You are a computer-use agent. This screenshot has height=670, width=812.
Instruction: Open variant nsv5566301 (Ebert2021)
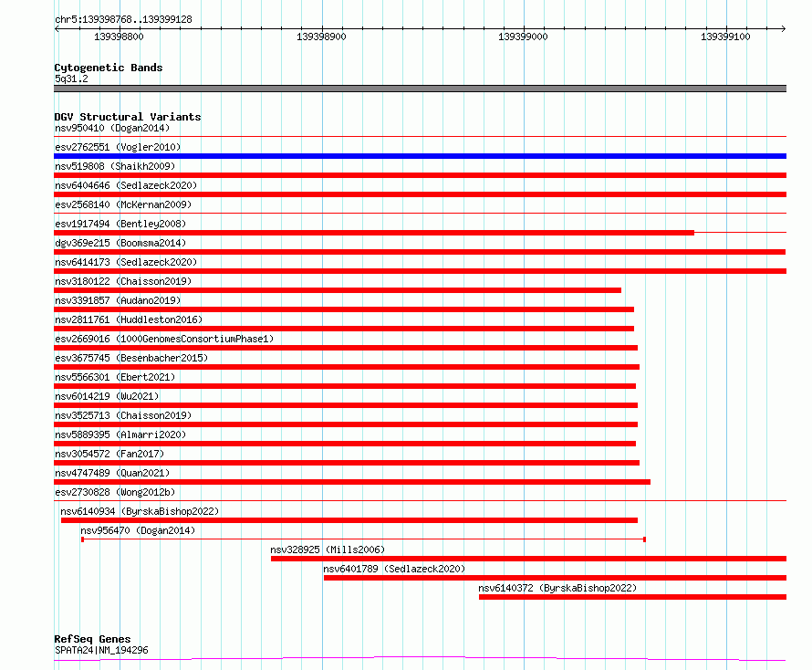[115, 377]
